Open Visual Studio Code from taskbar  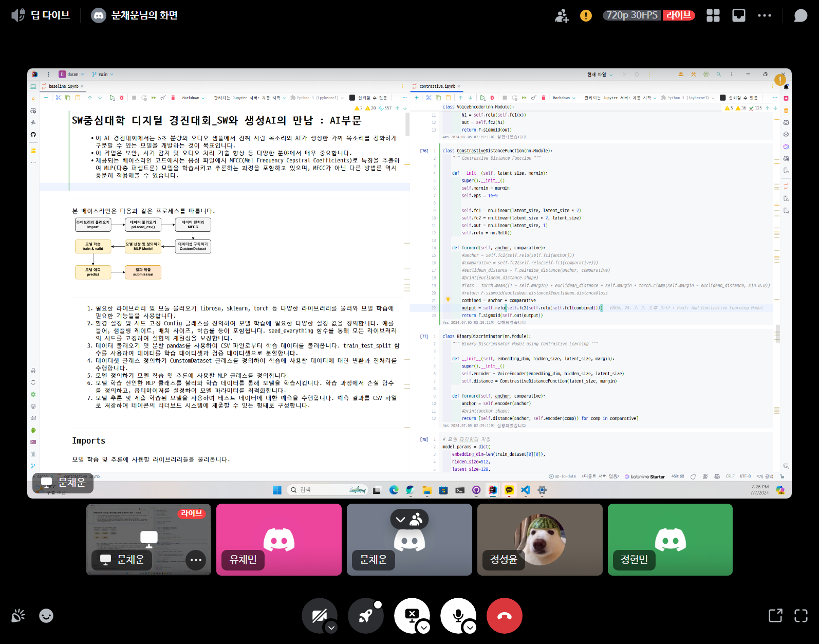tap(525, 490)
